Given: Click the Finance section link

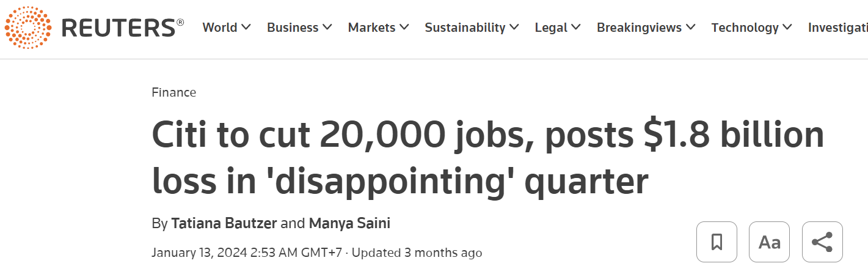Looking at the screenshot, I should click(174, 92).
